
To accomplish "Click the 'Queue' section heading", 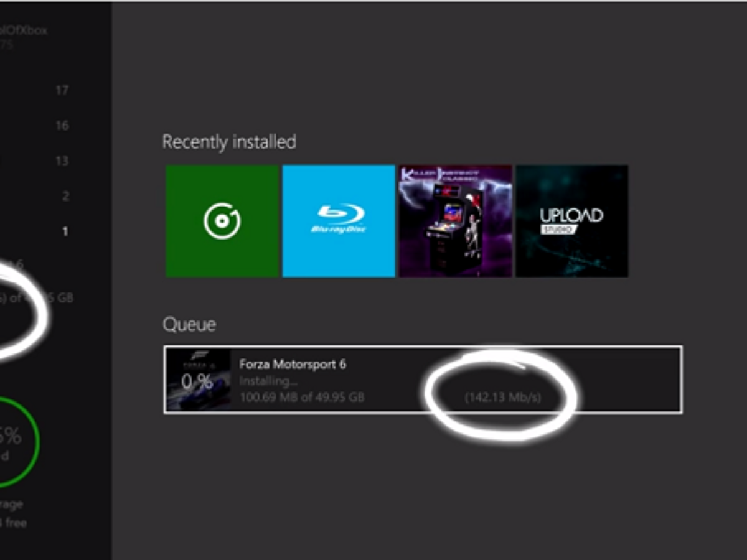I will click(189, 325).
